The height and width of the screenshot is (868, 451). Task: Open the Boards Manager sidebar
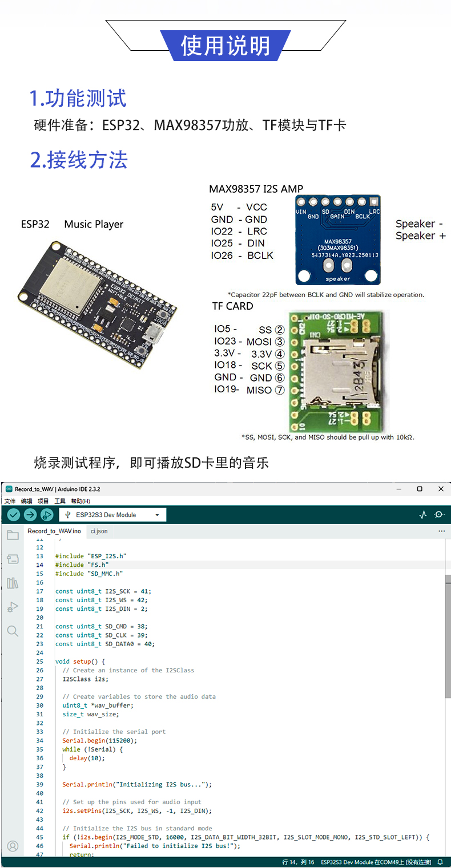[13, 559]
